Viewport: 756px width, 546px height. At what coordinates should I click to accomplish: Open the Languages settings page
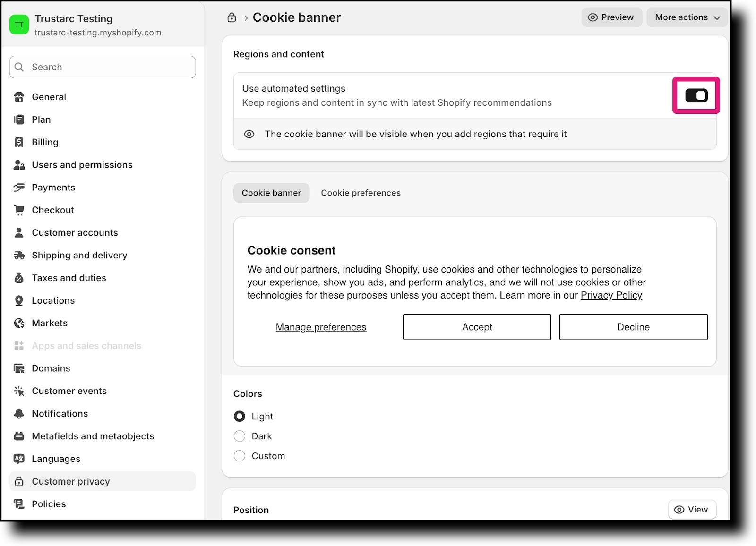pyautogui.click(x=103, y=459)
